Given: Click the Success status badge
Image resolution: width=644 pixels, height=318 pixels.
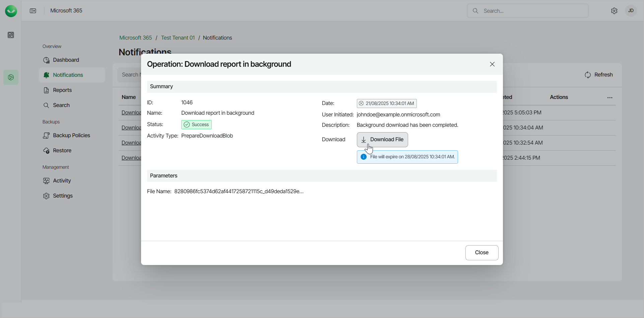Looking at the screenshot, I should click(x=196, y=125).
